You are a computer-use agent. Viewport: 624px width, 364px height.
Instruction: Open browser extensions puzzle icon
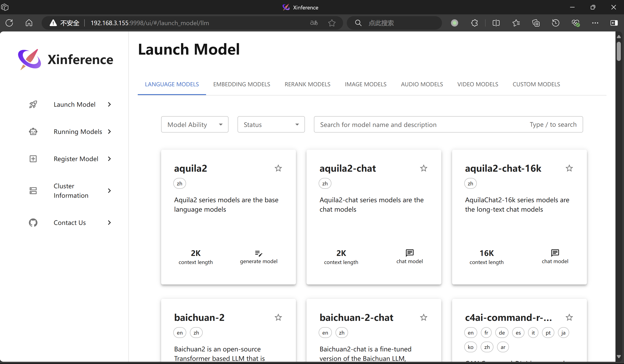click(474, 23)
